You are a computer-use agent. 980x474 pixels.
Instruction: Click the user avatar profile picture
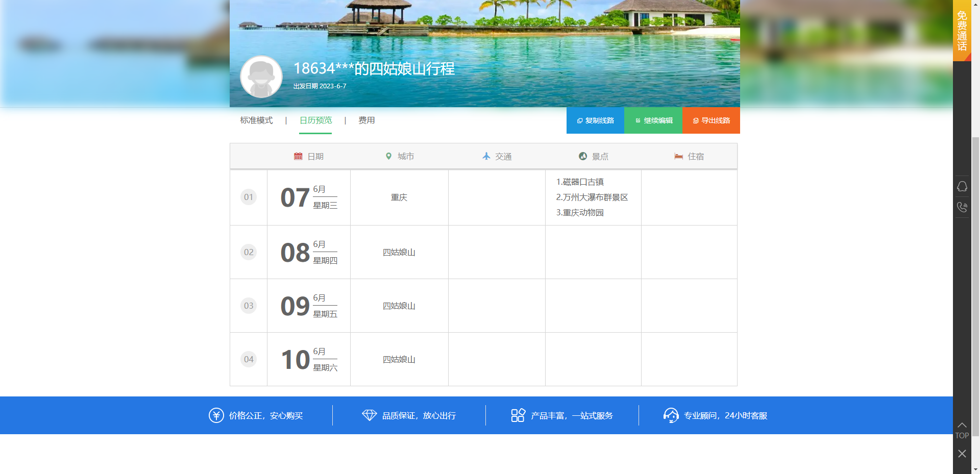tap(261, 77)
